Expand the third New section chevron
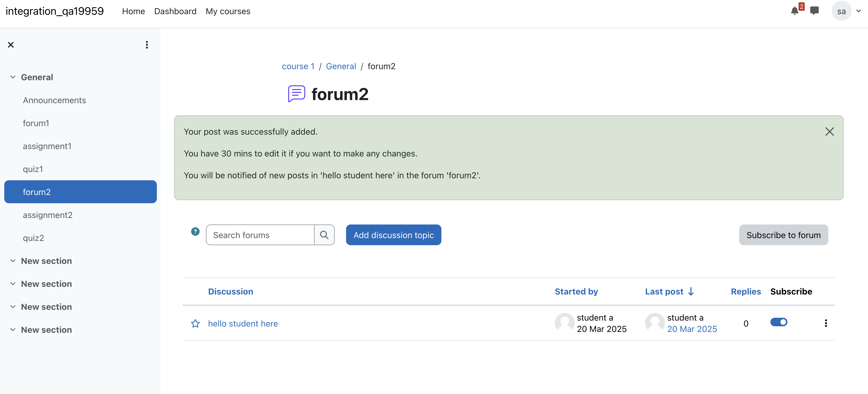 pyautogui.click(x=13, y=306)
